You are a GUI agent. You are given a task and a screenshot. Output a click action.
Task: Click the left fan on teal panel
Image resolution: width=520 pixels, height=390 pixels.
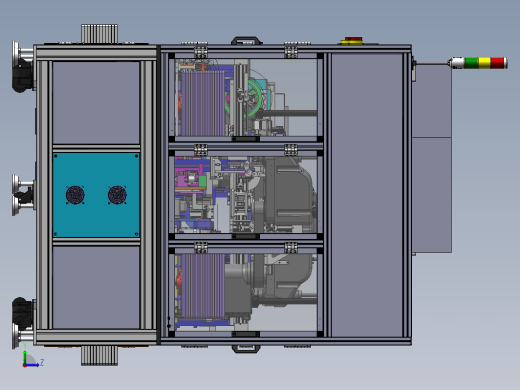pos(75,195)
